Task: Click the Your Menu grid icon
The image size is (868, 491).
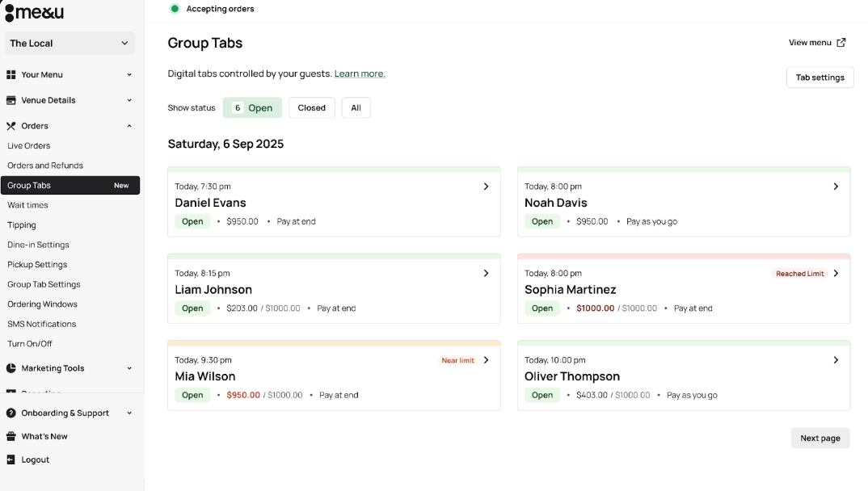Action: tap(11, 75)
